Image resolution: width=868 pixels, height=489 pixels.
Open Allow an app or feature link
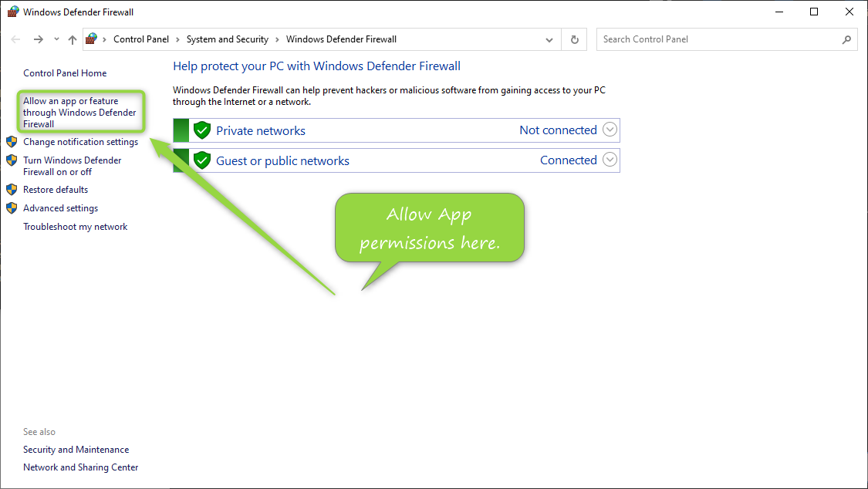tap(79, 113)
